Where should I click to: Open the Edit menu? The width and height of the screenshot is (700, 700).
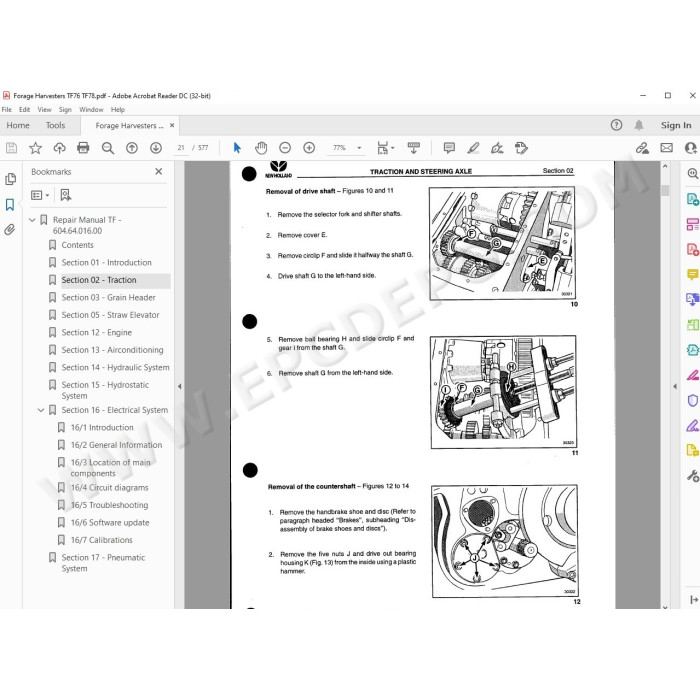click(x=25, y=109)
